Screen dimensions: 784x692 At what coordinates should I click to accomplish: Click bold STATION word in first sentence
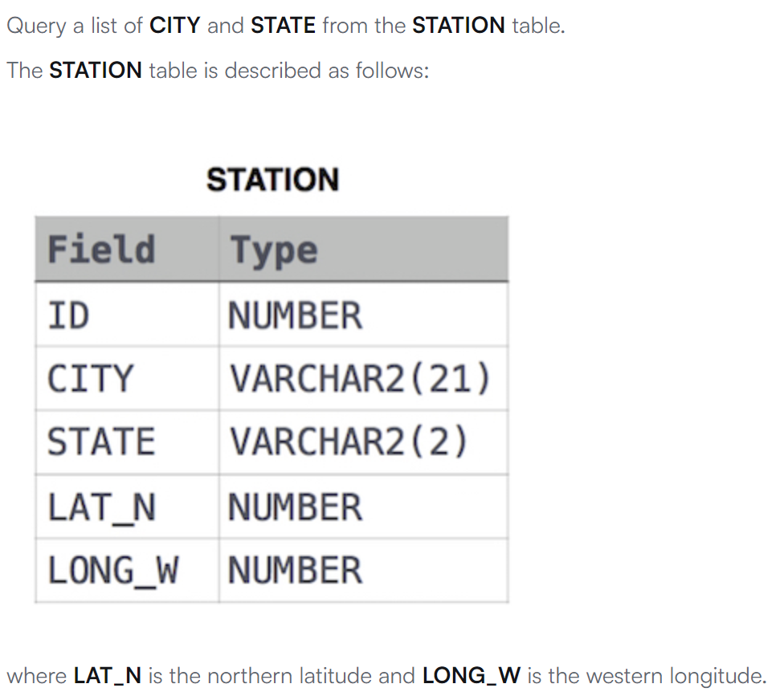coord(459,26)
